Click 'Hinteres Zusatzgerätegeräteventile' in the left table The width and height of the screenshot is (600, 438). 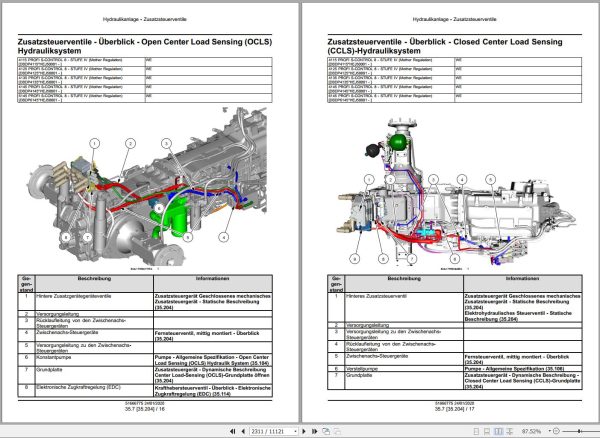pos(74,296)
